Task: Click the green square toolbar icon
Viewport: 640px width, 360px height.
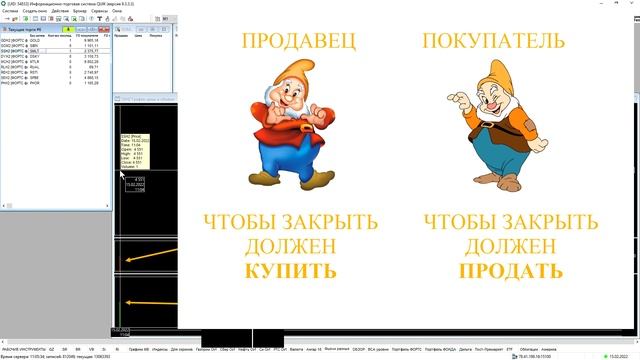Action: click(x=26, y=19)
